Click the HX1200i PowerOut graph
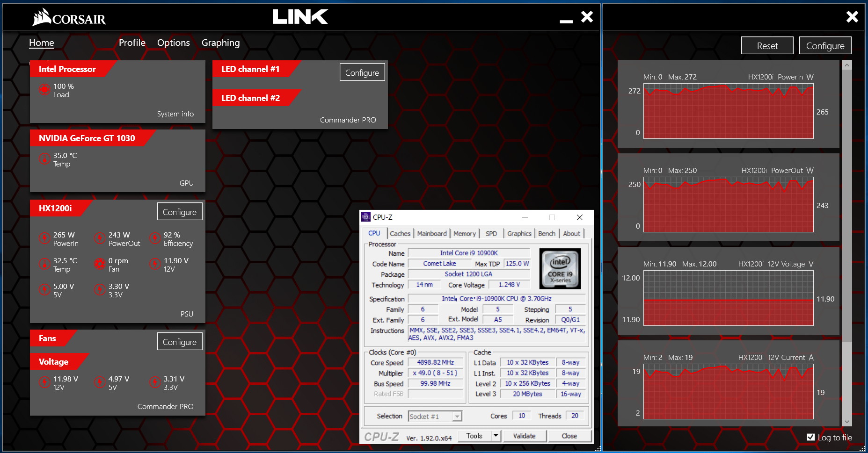This screenshot has width=868, height=453. click(728, 205)
